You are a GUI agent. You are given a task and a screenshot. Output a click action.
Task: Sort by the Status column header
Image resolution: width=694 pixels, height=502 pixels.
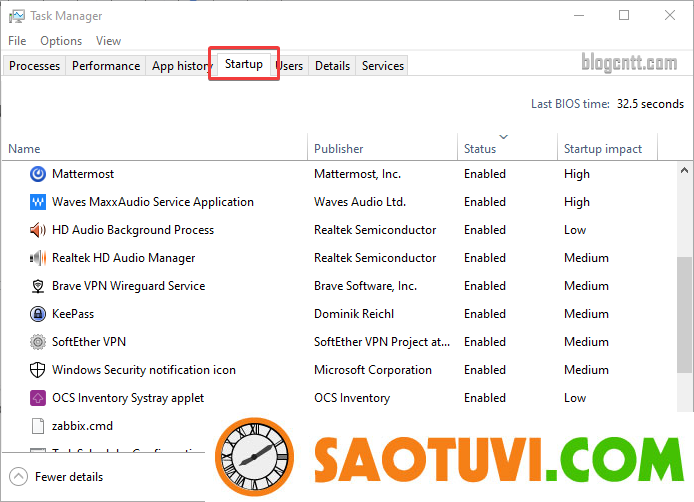point(507,147)
